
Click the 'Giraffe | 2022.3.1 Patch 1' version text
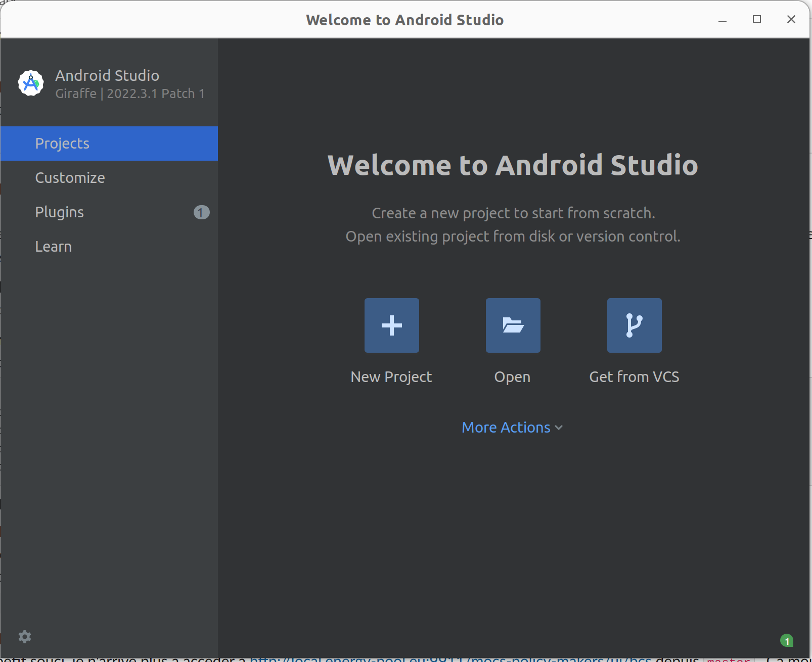tap(130, 94)
